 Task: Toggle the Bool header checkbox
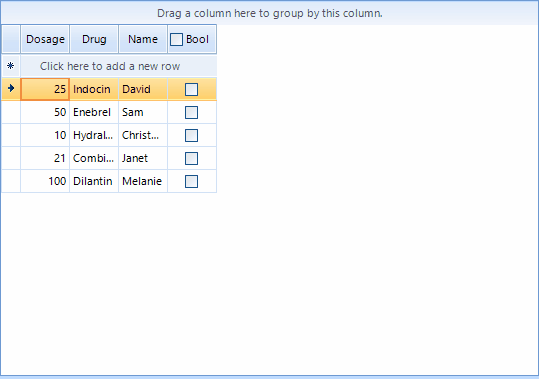click(176, 40)
